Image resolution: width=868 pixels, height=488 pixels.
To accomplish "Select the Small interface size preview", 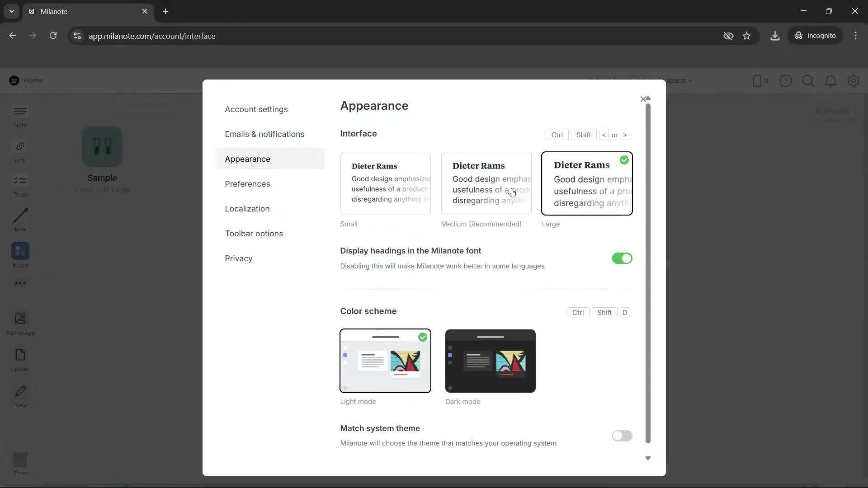I will 385,183.
